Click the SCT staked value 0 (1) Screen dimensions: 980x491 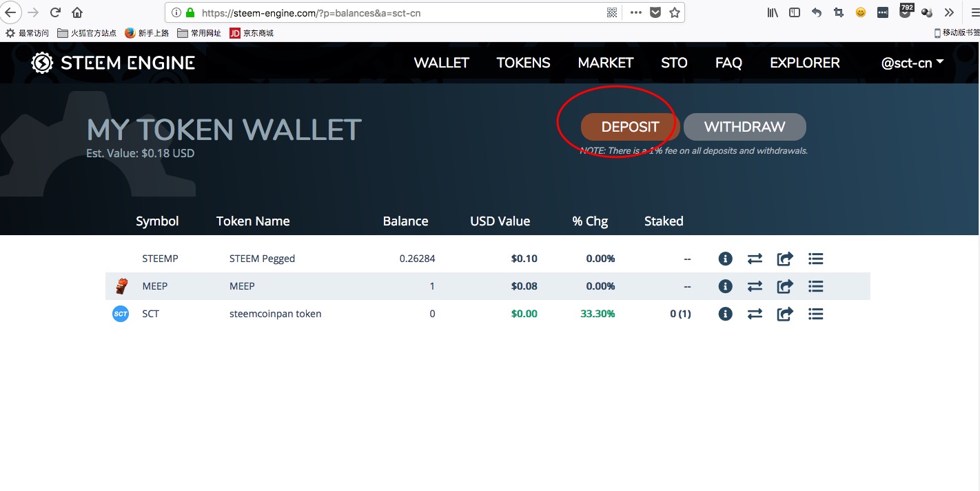point(681,314)
